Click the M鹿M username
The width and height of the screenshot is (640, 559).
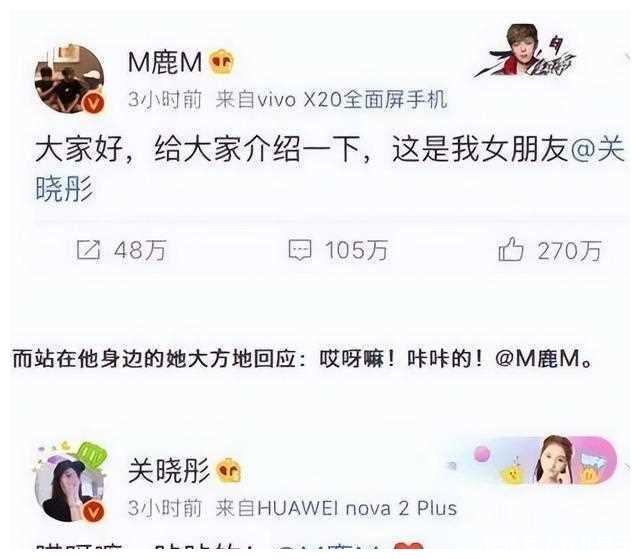tap(165, 62)
